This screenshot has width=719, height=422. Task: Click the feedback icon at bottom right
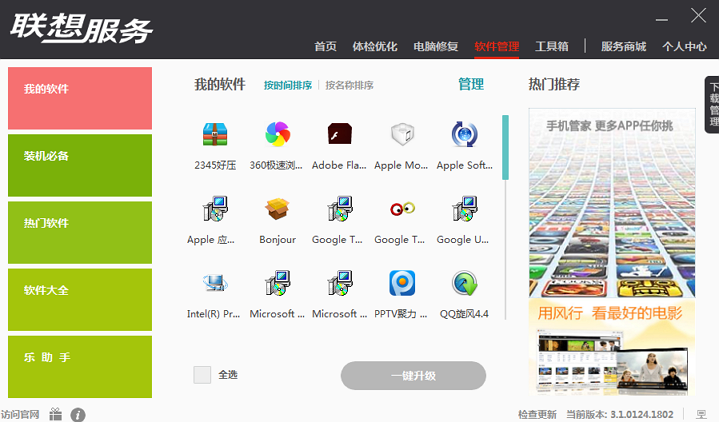[702, 414]
